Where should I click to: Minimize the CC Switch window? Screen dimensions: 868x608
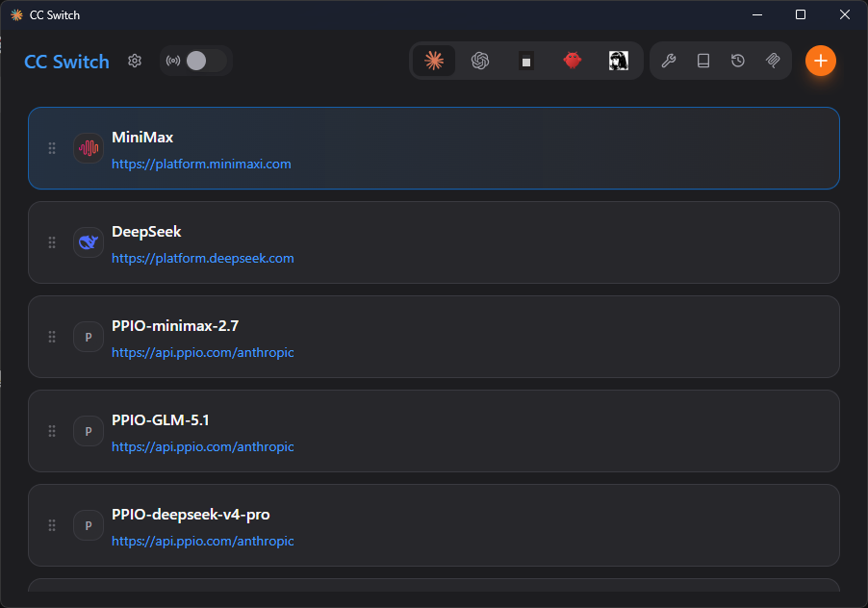(757, 14)
